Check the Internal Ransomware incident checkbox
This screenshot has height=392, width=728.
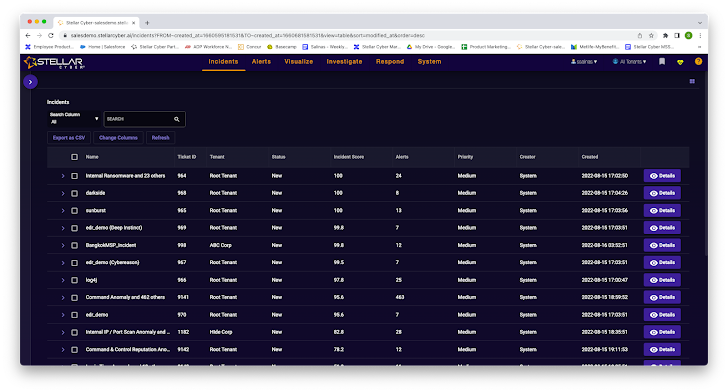(74, 176)
